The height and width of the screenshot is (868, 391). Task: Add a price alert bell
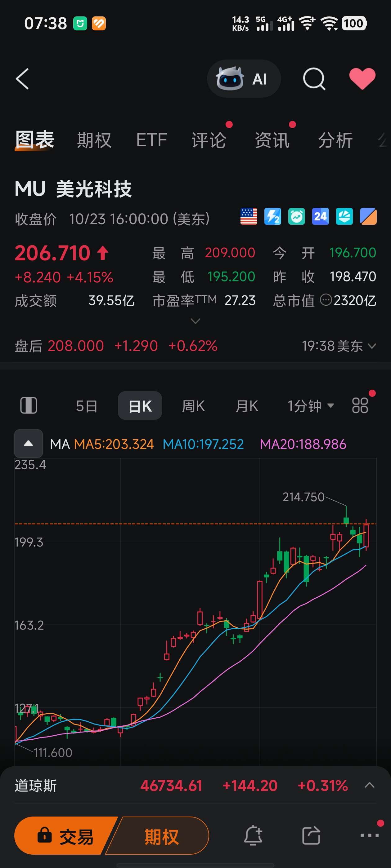253,836
